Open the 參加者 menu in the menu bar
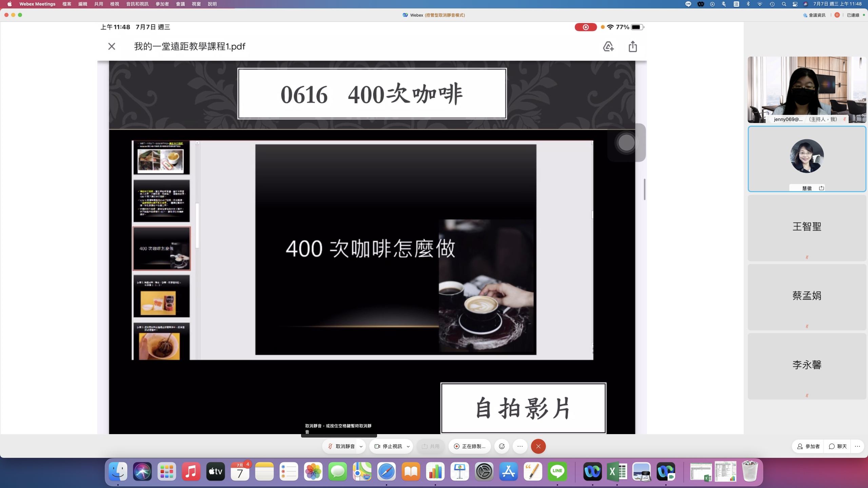The height and width of the screenshot is (488, 868). point(162,4)
